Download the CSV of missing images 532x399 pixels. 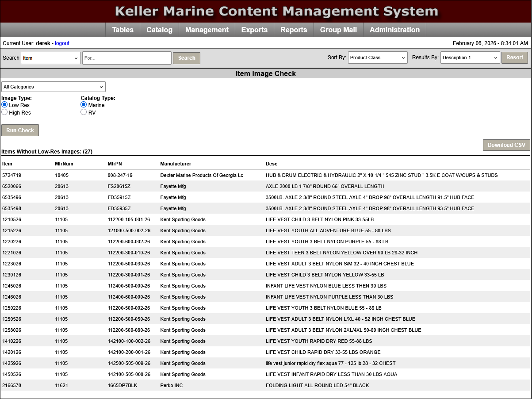click(506, 145)
